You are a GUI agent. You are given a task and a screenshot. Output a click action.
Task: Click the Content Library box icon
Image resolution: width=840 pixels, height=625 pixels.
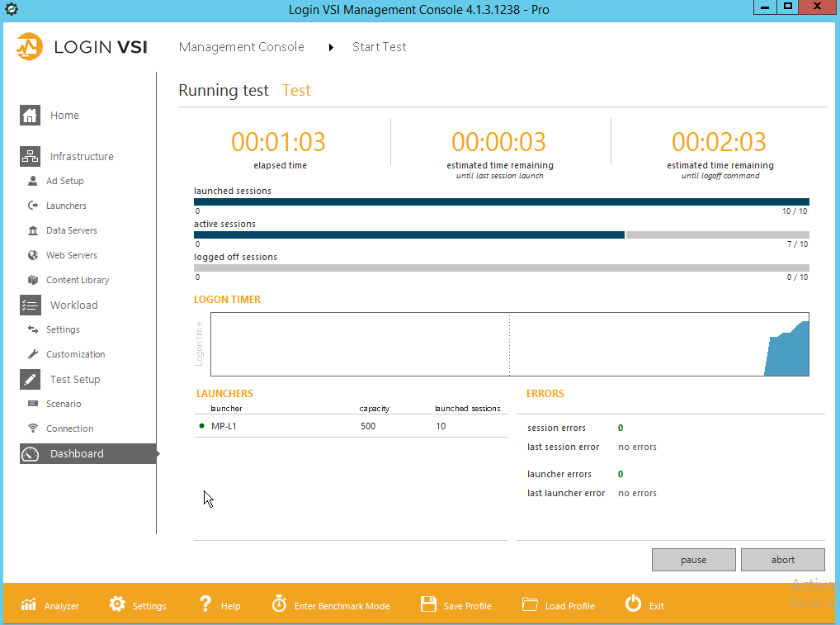tap(33, 280)
